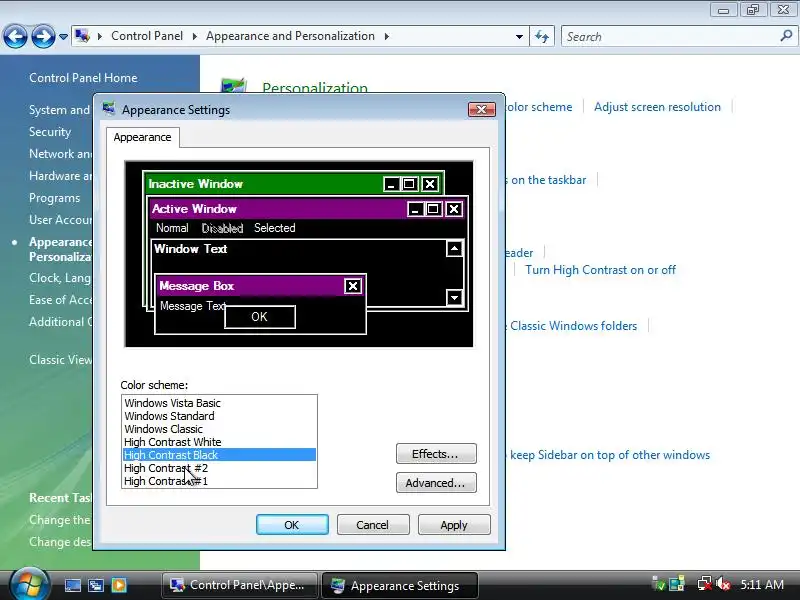Switch to Appearance Settings taskbar button

click(x=399, y=585)
